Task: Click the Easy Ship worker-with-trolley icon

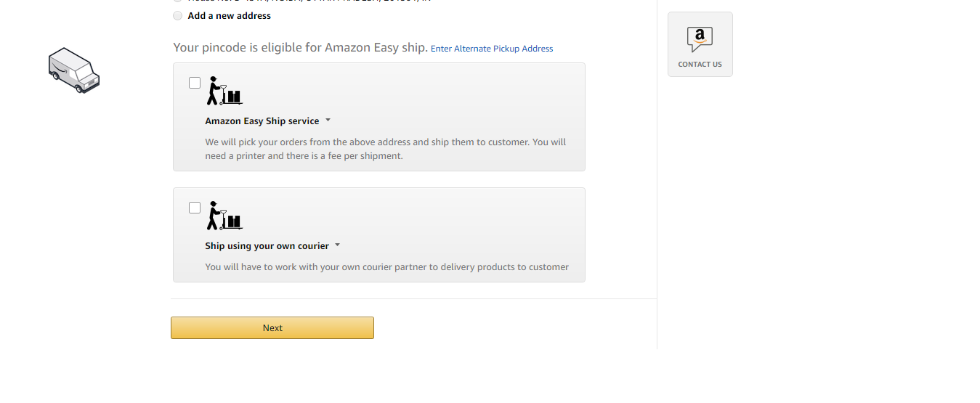Action: point(225,91)
